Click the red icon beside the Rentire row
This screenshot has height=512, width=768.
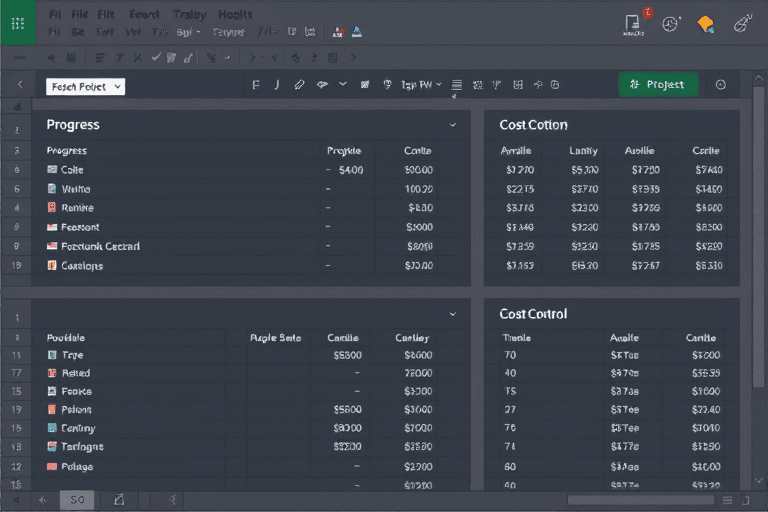pos(53,208)
